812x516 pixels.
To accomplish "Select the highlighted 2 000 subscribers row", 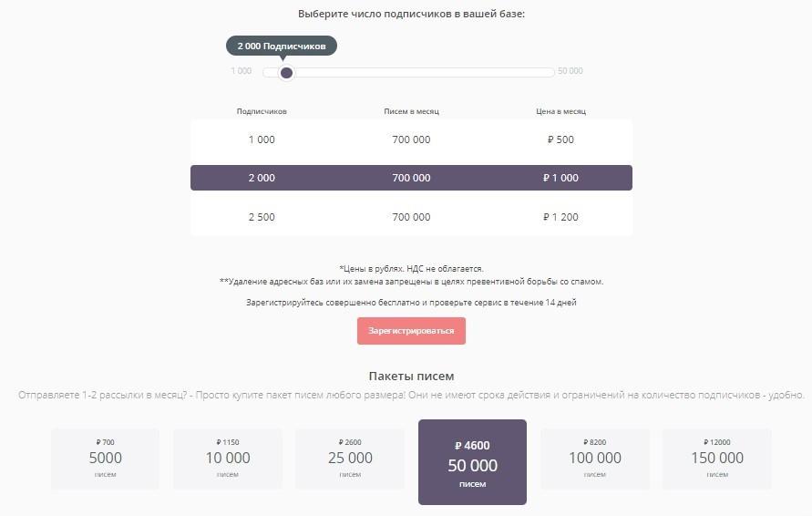I will (x=411, y=178).
